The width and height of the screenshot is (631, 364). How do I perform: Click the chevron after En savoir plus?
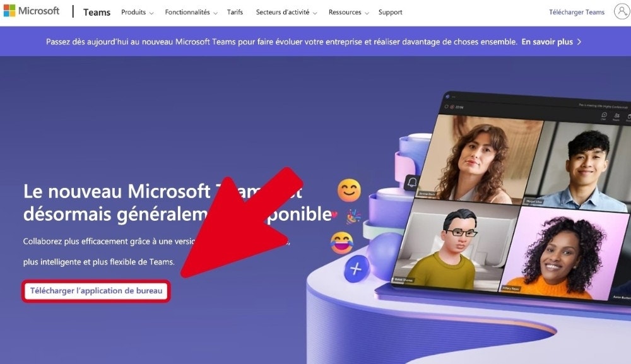(x=579, y=42)
